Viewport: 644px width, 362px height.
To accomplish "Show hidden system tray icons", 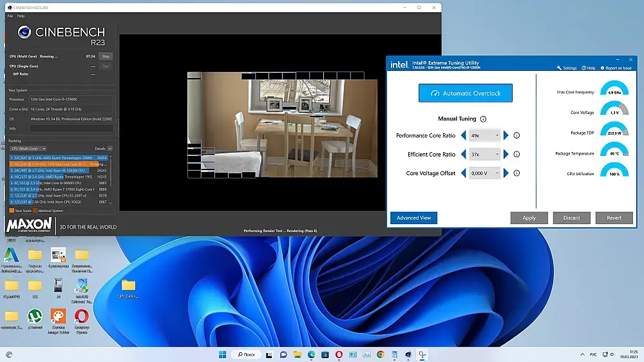I will pyautogui.click(x=582, y=355).
